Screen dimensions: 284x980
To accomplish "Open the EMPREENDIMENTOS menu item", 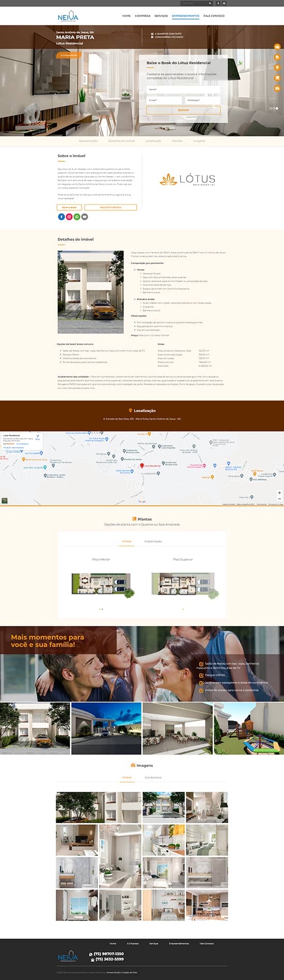I will [x=185, y=16].
